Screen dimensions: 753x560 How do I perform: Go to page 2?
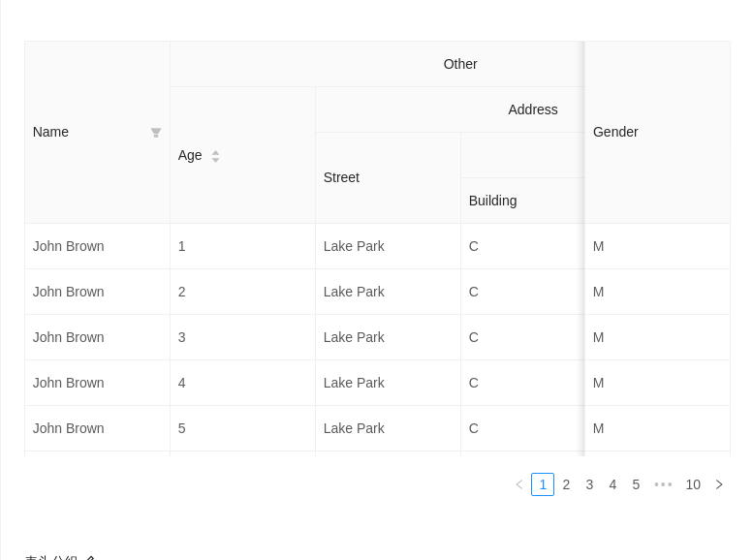pyautogui.click(x=566, y=484)
